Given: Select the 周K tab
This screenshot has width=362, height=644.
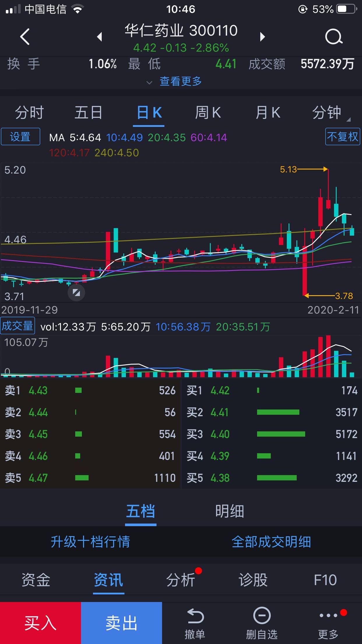Looking at the screenshot, I should (x=208, y=113).
